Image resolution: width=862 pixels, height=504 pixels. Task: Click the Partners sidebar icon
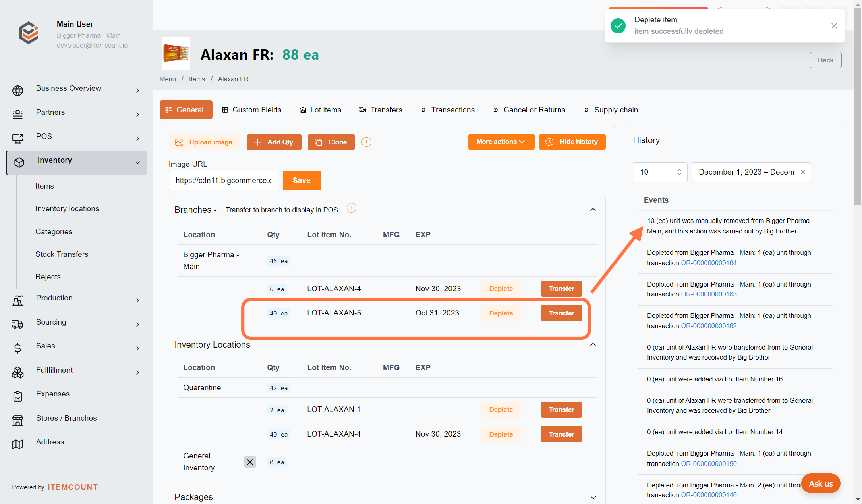[17, 114]
